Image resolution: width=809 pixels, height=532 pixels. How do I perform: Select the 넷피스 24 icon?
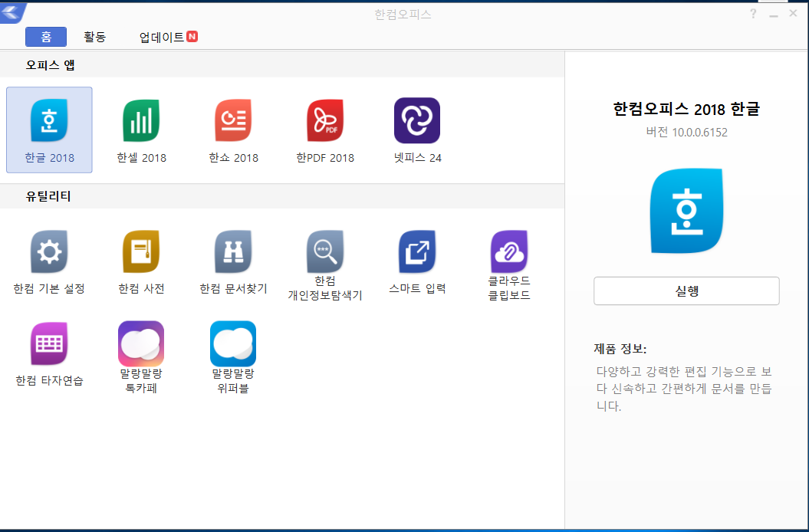(417, 120)
